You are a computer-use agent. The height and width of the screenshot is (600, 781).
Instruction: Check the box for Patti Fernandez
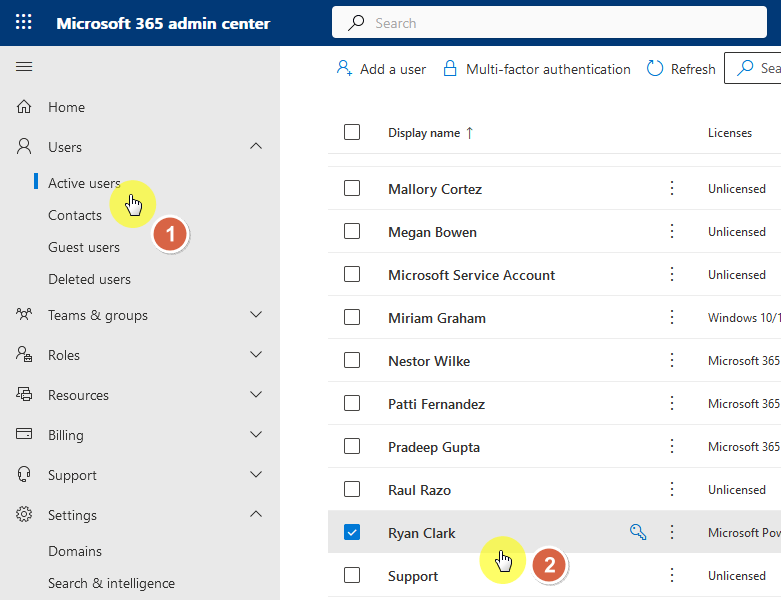click(352, 403)
